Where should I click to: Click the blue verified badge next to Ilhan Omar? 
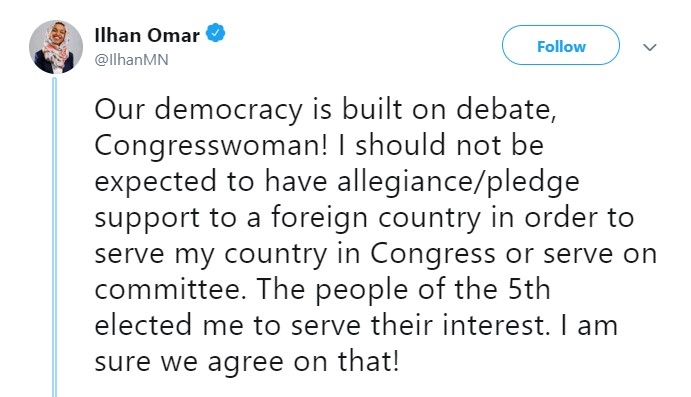coord(216,33)
